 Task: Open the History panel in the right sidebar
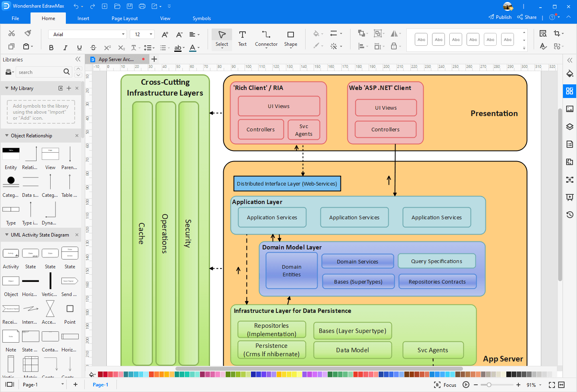[569, 215]
